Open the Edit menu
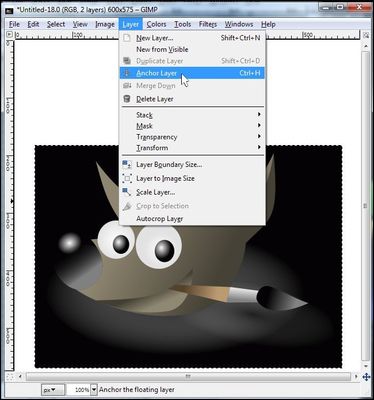Screen dimensions: 374x400 pyautogui.click(x=33, y=24)
